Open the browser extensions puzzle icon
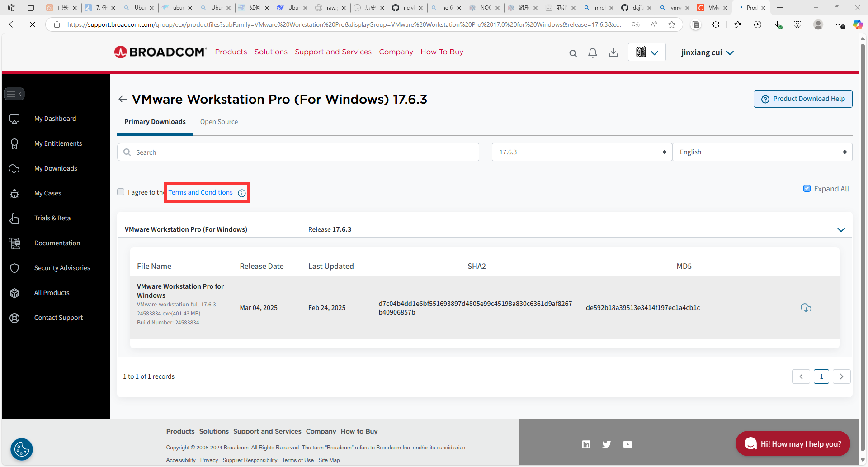This screenshot has width=868, height=467. coord(716,24)
